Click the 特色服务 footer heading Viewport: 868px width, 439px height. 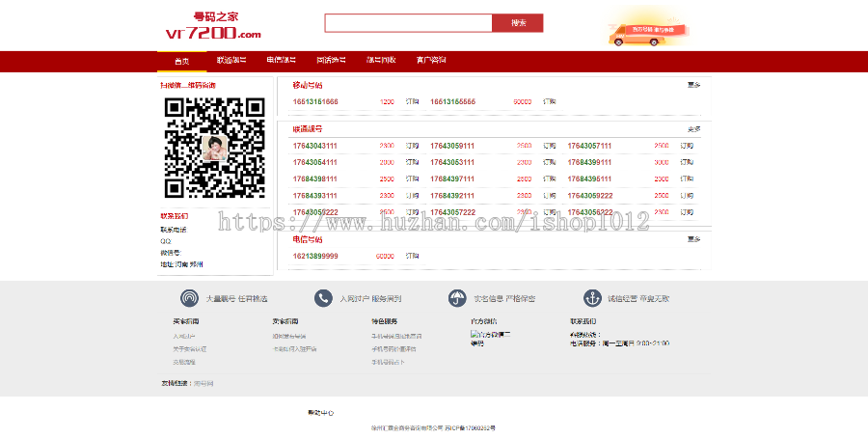[x=385, y=321]
